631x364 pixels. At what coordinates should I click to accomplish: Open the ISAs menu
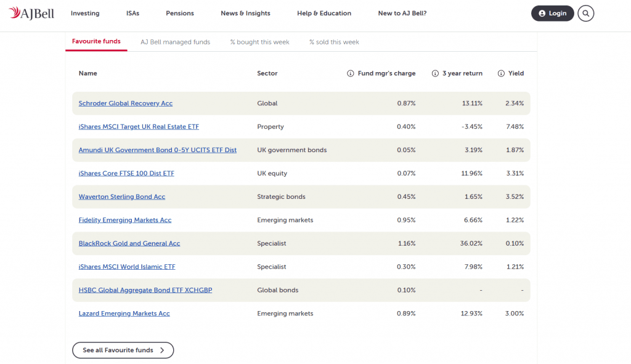tap(132, 14)
